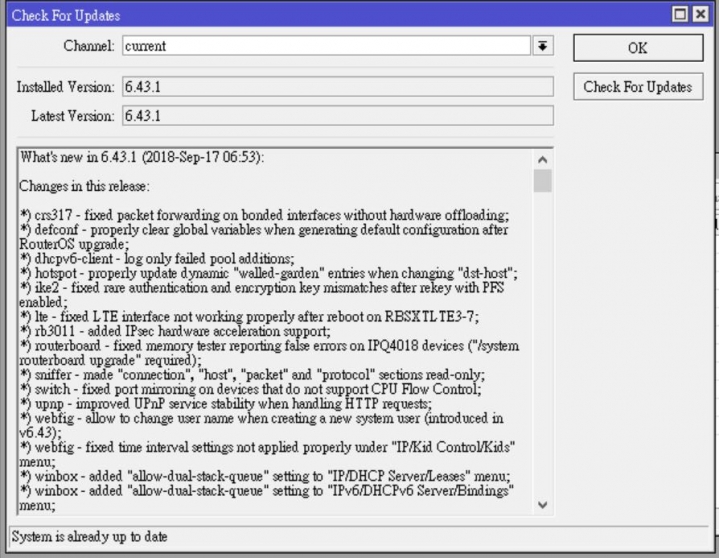Click the sniffer read-only sections line
Viewport: 720px width, 558px height.
253,375
